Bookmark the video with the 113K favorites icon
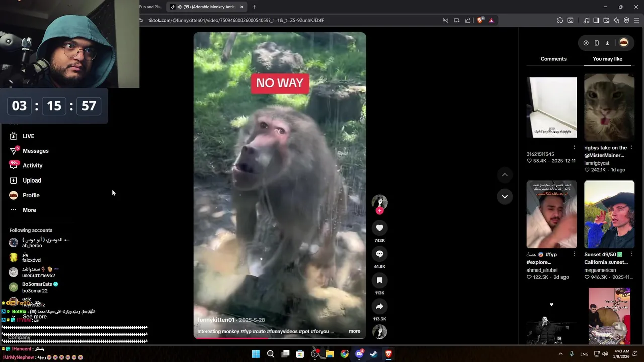 379,280
